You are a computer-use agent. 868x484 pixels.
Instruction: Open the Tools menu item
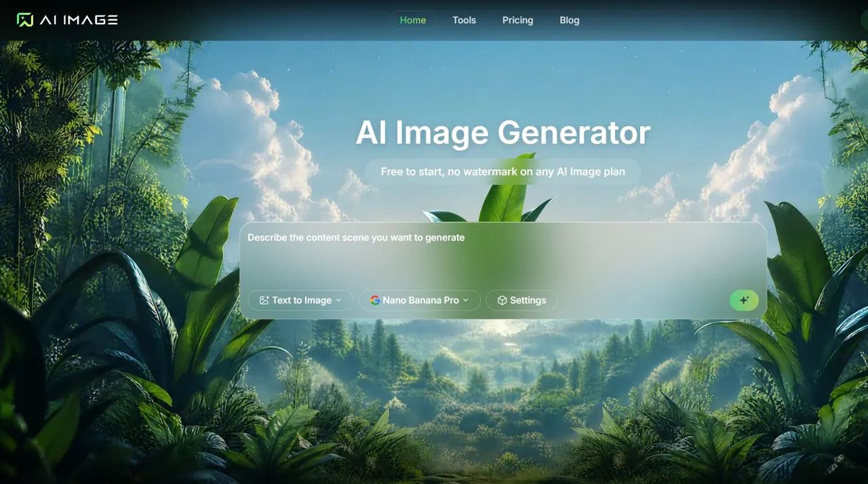pyautogui.click(x=465, y=20)
